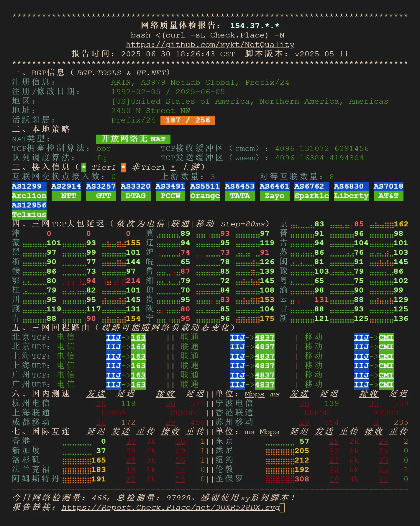Click the AS1299 Arelion badge
This screenshot has height=526, width=420.
tap(29, 191)
